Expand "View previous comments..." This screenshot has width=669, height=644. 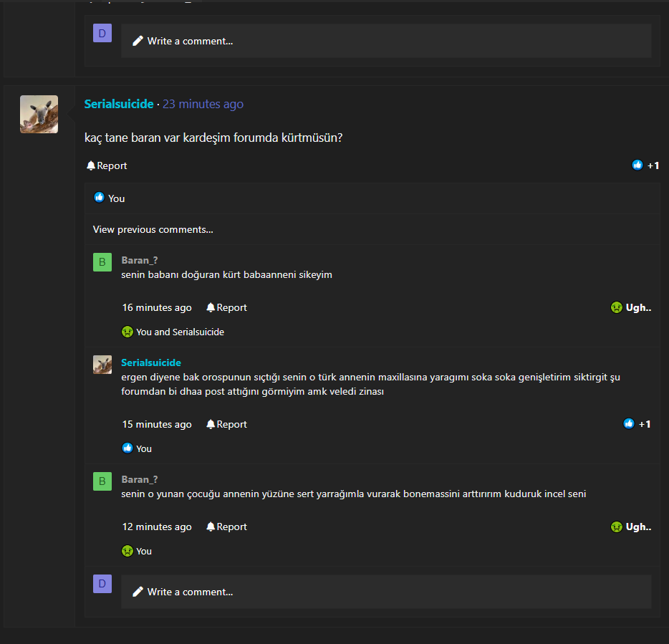(x=153, y=229)
